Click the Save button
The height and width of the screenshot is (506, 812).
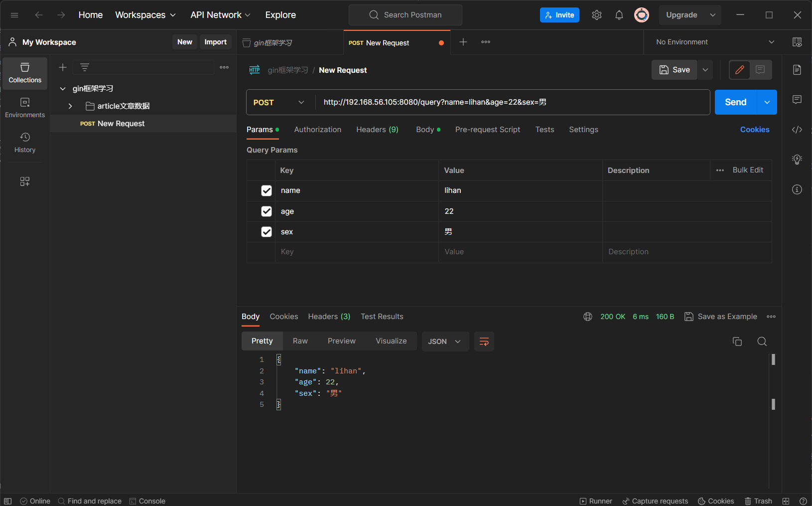coord(675,70)
